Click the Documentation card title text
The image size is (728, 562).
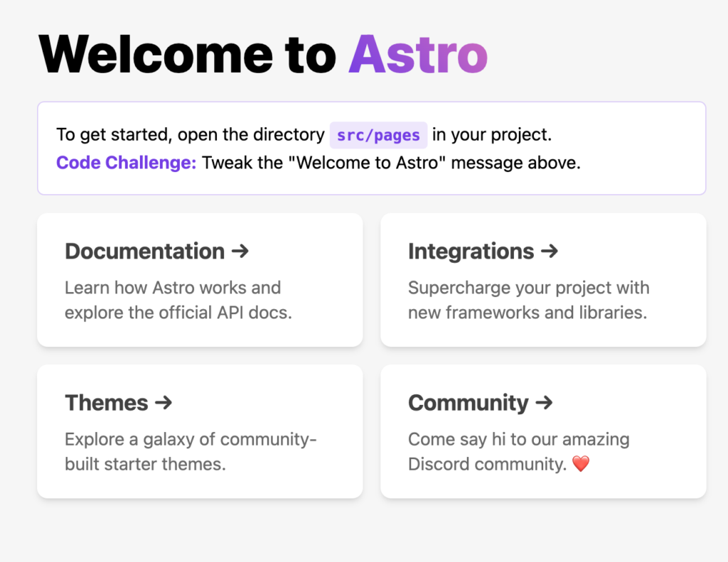(144, 252)
